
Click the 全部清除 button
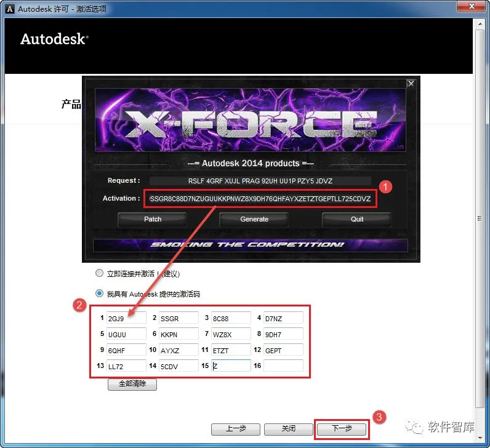[132, 384]
